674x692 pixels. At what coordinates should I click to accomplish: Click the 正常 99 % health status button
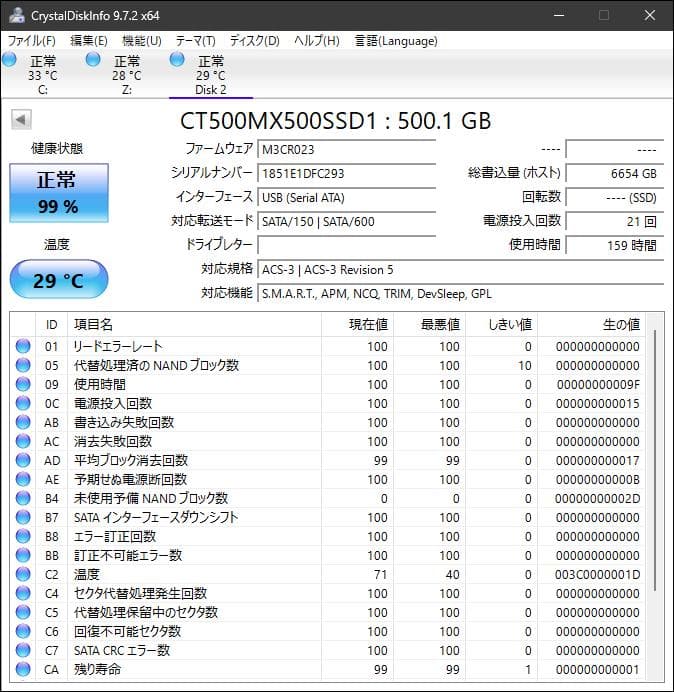(x=59, y=193)
